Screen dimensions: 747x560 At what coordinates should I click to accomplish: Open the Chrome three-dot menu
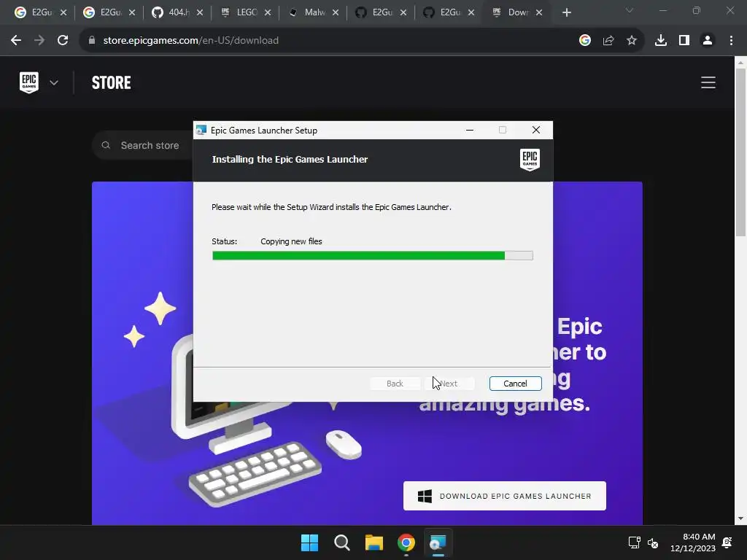point(731,41)
